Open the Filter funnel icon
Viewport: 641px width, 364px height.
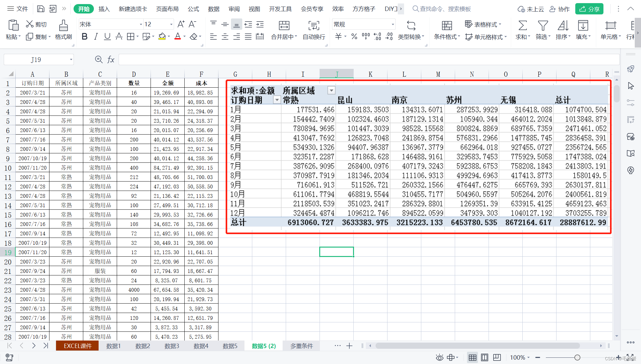tap(543, 26)
